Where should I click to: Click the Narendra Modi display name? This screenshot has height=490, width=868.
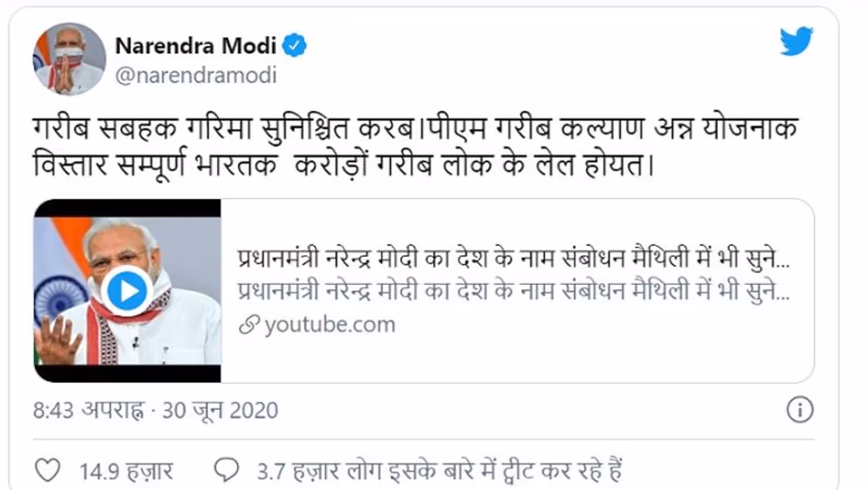[x=195, y=45]
